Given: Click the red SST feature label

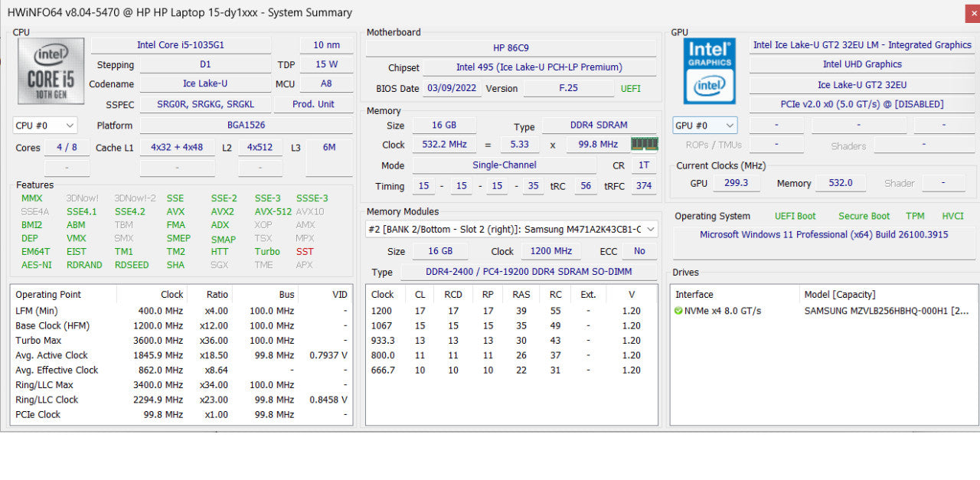Looking at the screenshot, I should 305,251.
